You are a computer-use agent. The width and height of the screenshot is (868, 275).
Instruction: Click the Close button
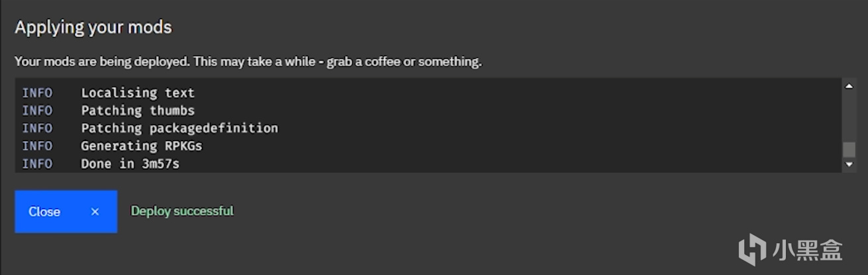[66, 211]
